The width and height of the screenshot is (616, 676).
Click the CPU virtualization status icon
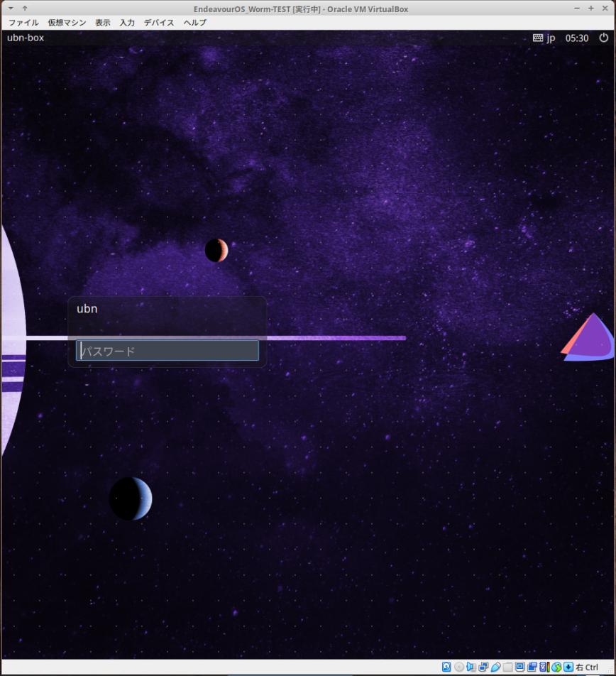pos(544,667)
